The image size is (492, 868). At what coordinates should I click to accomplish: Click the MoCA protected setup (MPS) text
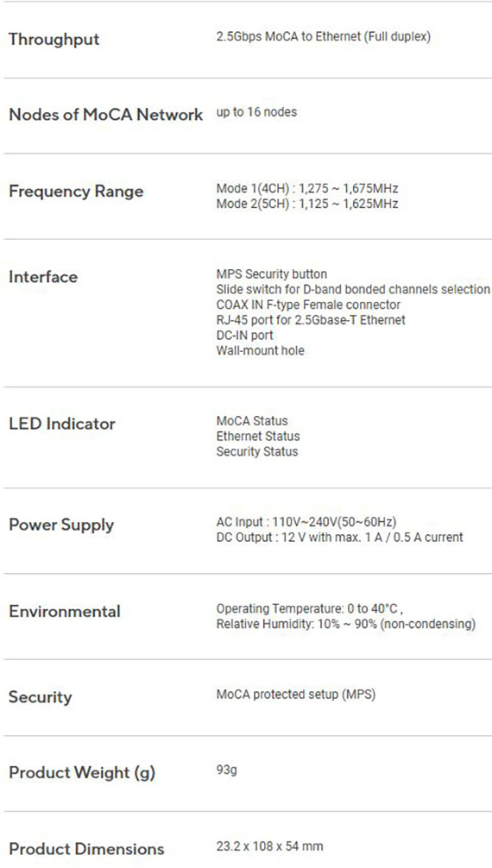[296, 695]
